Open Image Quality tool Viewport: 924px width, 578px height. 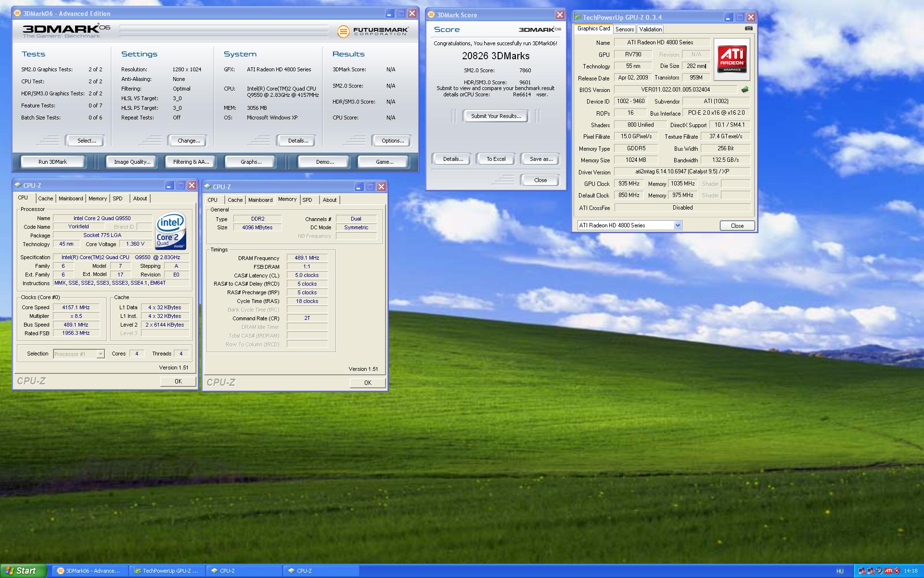[x=132, y=162]
